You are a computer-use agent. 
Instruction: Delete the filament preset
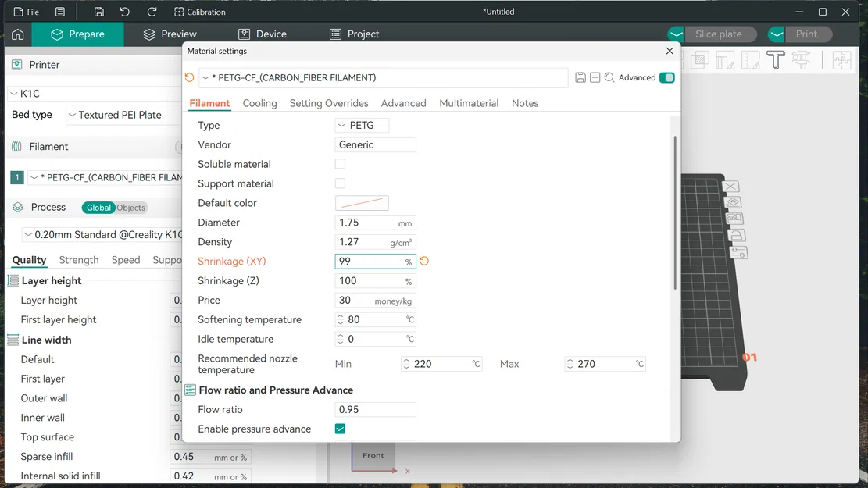[595, 77]
